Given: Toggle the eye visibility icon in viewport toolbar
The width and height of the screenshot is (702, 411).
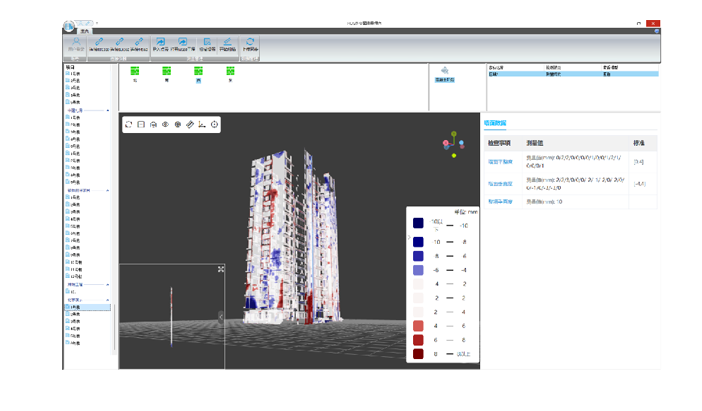Looking at the screenshot, I should point(165,124).
